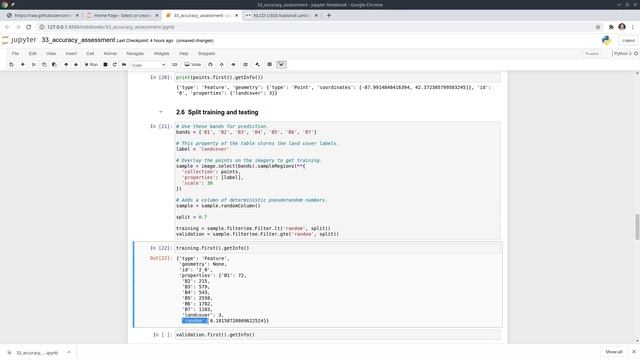
Task: Open the command palette keyboard icon
Action: click(x=175, y=64)
